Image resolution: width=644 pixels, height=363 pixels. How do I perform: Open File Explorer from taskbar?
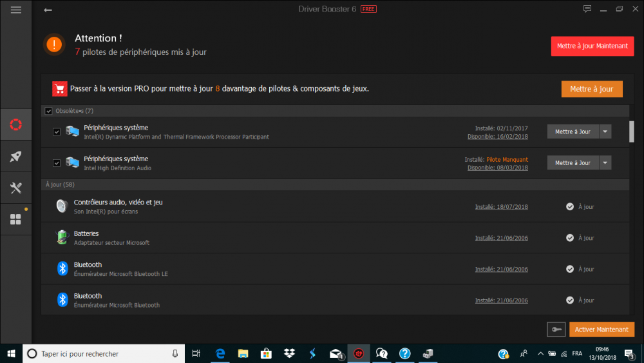pos(243,353)
